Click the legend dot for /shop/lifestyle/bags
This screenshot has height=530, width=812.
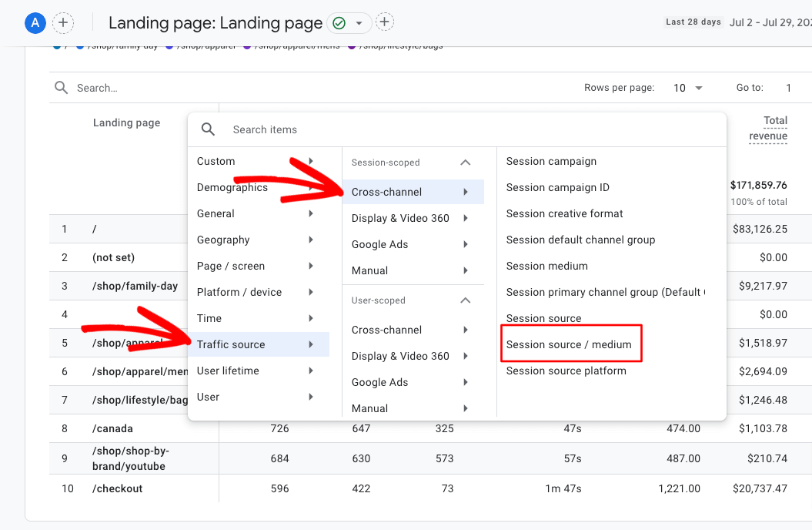[351, 45]
